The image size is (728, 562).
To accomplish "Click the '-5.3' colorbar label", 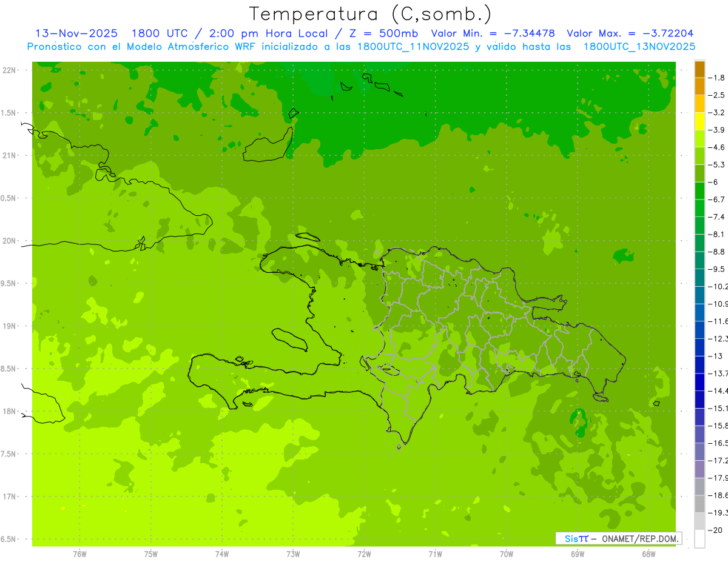I will (718, 164).
